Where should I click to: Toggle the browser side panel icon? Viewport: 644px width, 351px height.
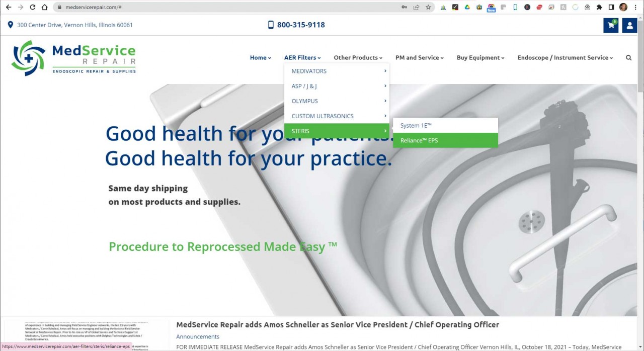click(611, 8)
